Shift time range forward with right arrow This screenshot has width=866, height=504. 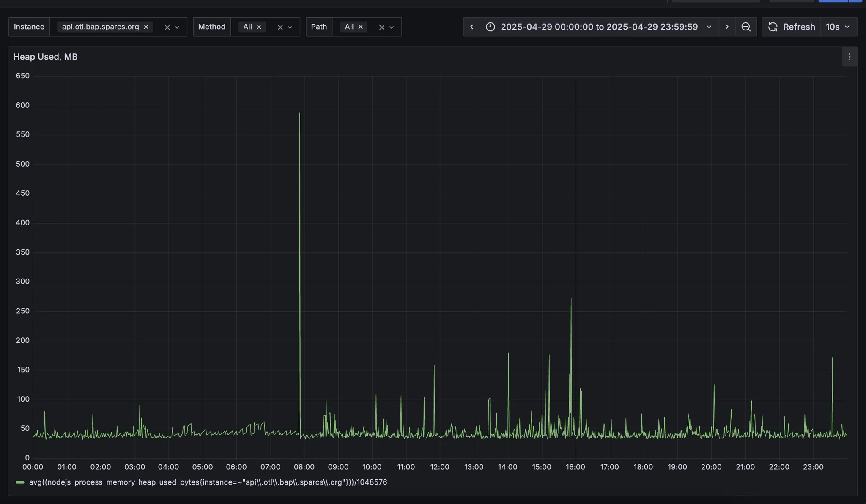pyautogui.click(x=727, y=27)
